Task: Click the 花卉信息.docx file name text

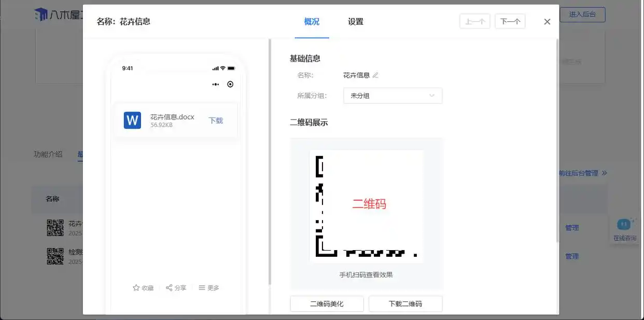Action: (x=172, y=117)
